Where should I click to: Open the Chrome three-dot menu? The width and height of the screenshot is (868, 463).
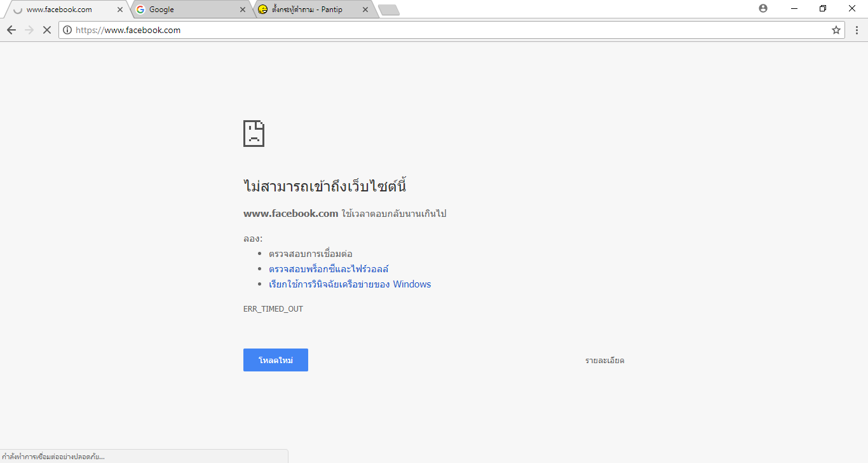pos(857,30)
